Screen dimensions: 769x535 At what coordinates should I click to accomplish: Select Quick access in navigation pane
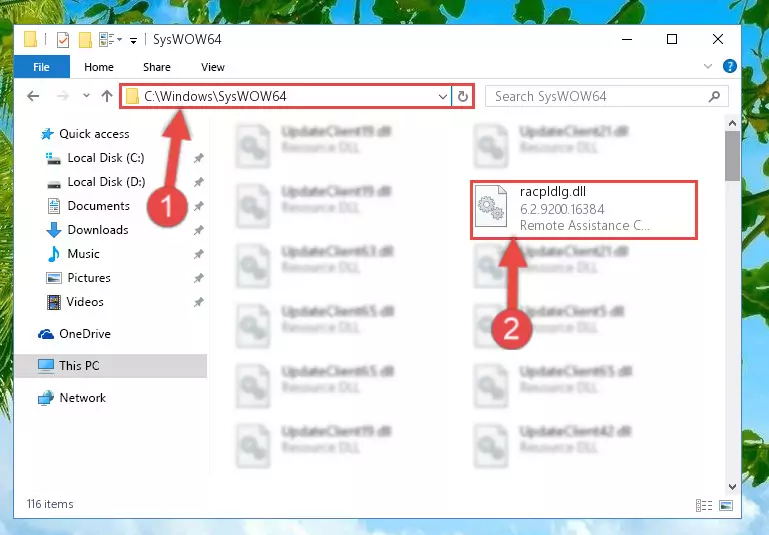click(x=94, y=134)
